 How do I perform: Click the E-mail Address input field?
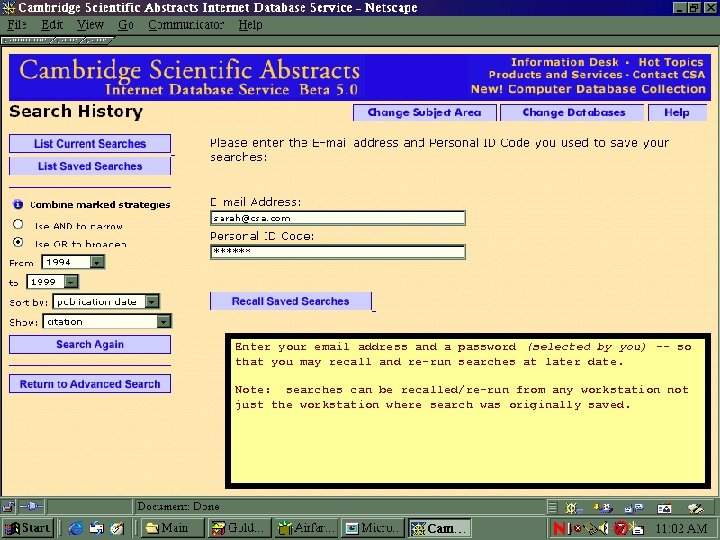point(338,218)
